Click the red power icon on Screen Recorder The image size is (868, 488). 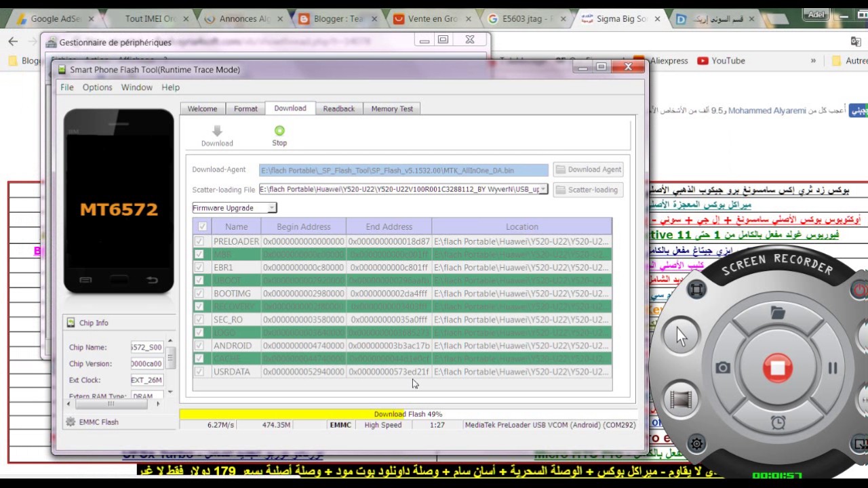coord(859,290)
